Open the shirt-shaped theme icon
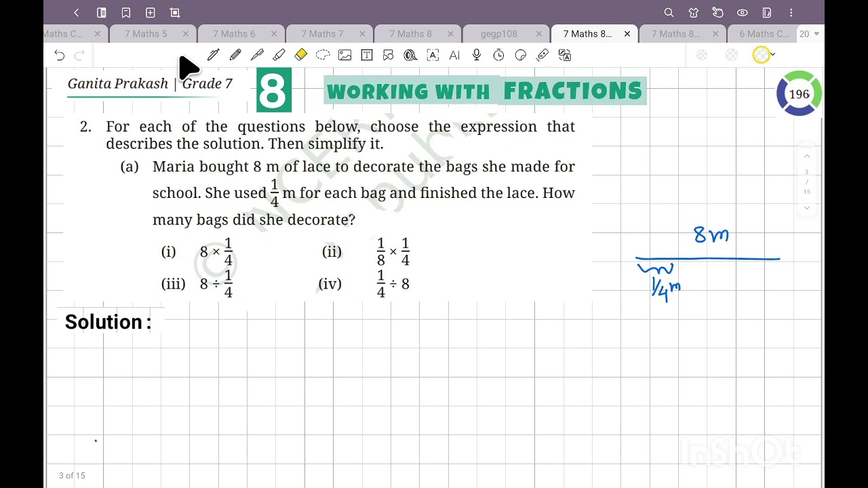 pos(693,12)
